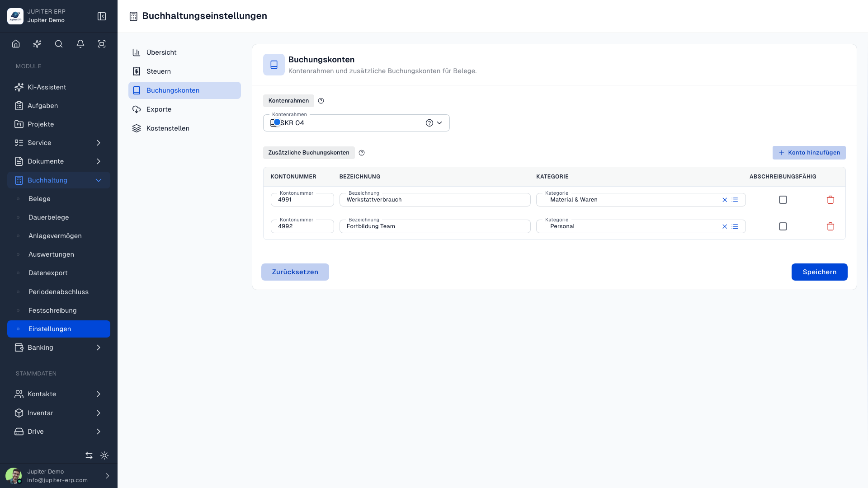This screenshot has width=868, height=488.
Task: Open the search magnifier icon
Action: pyautogui.click(x=59, y=44)
